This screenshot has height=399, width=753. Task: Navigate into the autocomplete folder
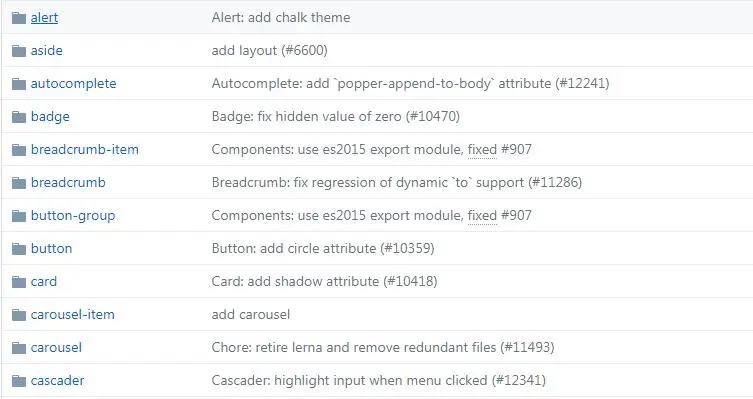coord(73,84)
